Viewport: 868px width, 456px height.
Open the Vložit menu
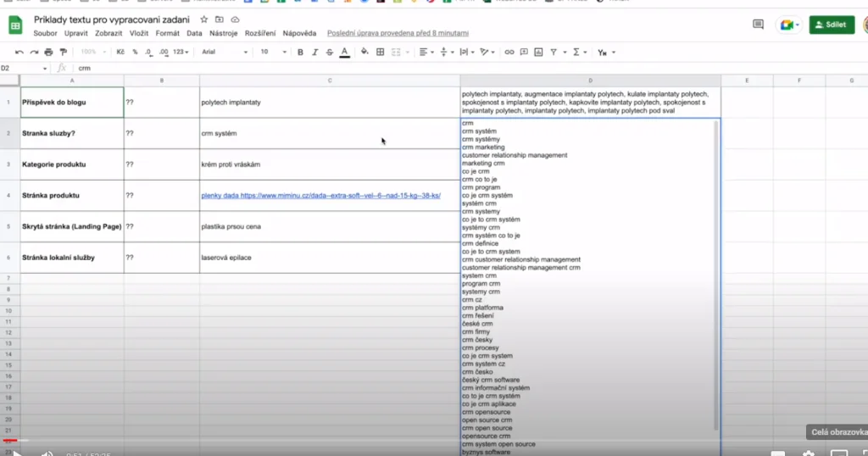(x=139, y=33)
